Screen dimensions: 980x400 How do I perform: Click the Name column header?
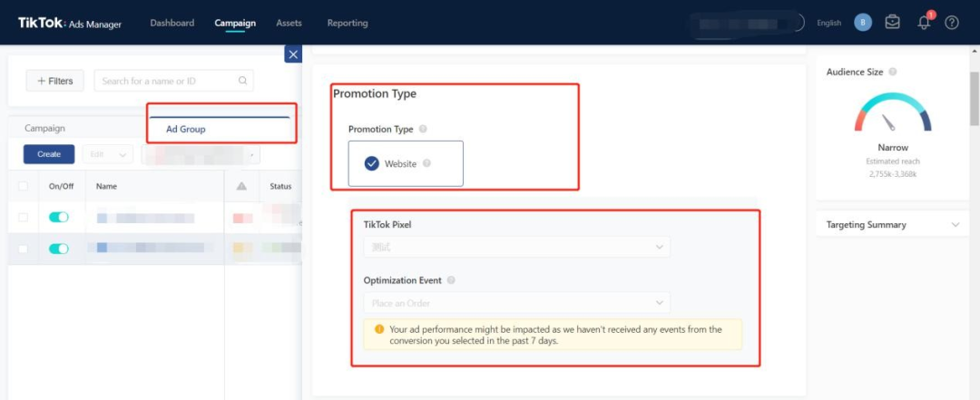point(106,186)
